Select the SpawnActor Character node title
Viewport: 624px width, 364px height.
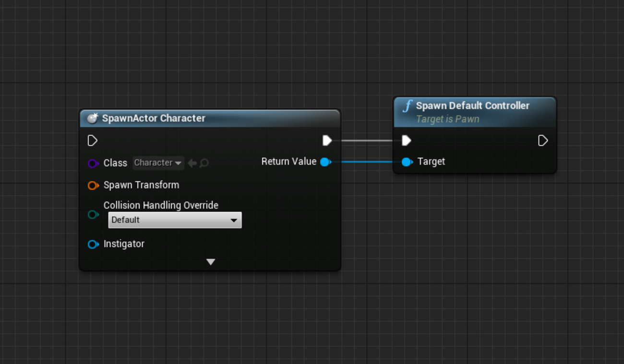[154, 118]
